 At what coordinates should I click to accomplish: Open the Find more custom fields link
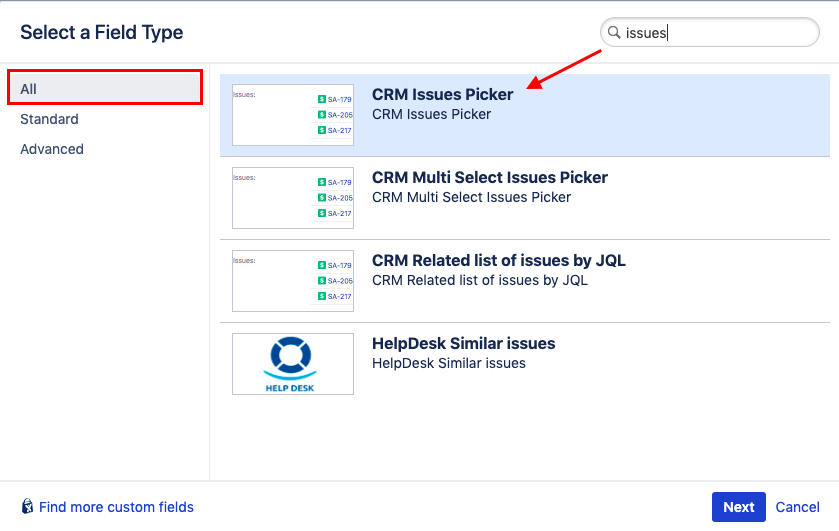[116, 507]
